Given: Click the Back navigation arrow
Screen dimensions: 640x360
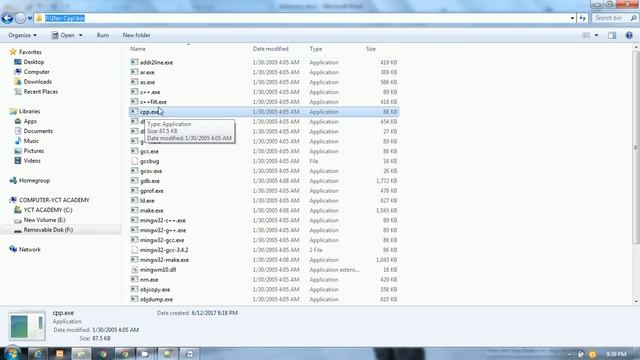Looking at the screenshot, I should tap(7, 18).
